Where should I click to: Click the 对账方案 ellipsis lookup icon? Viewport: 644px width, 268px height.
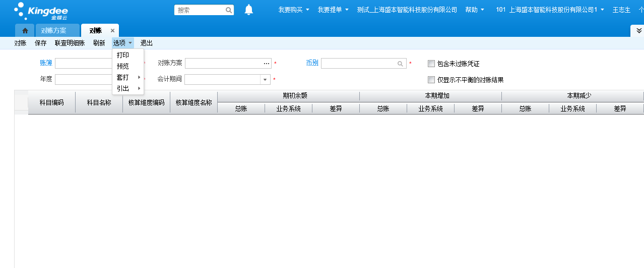267,64
